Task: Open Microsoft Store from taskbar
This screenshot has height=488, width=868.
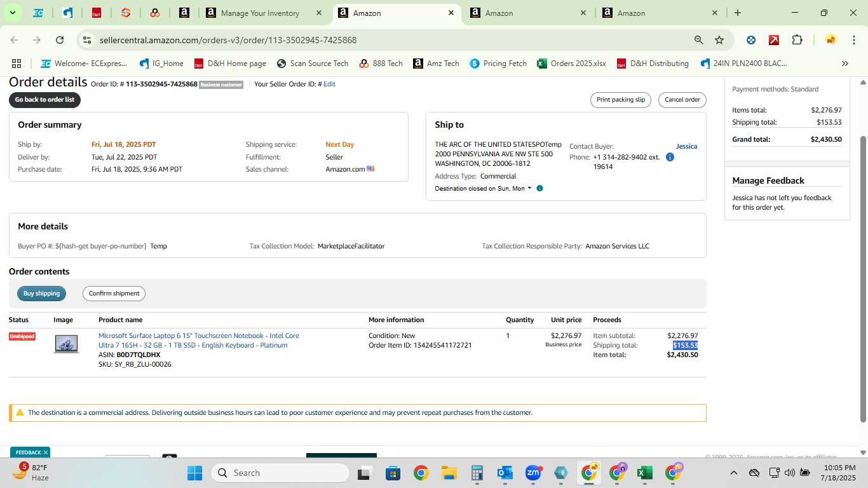Action: coord(393,473)
